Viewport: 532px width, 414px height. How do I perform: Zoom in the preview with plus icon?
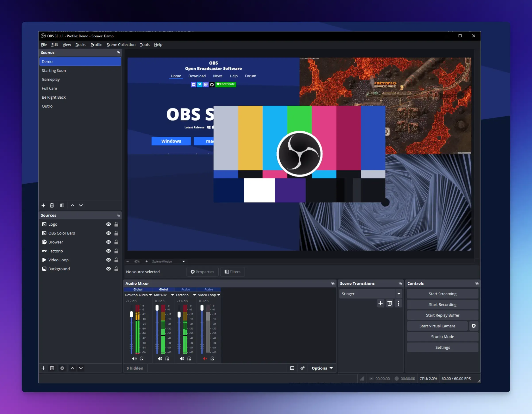pyautogui.click(x=147, y=261)
